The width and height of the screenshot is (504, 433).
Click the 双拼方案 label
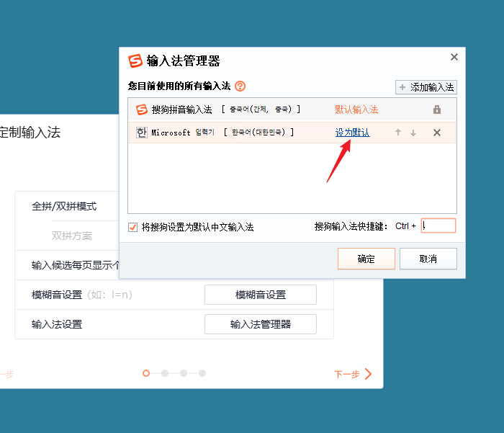pos(72,236)
